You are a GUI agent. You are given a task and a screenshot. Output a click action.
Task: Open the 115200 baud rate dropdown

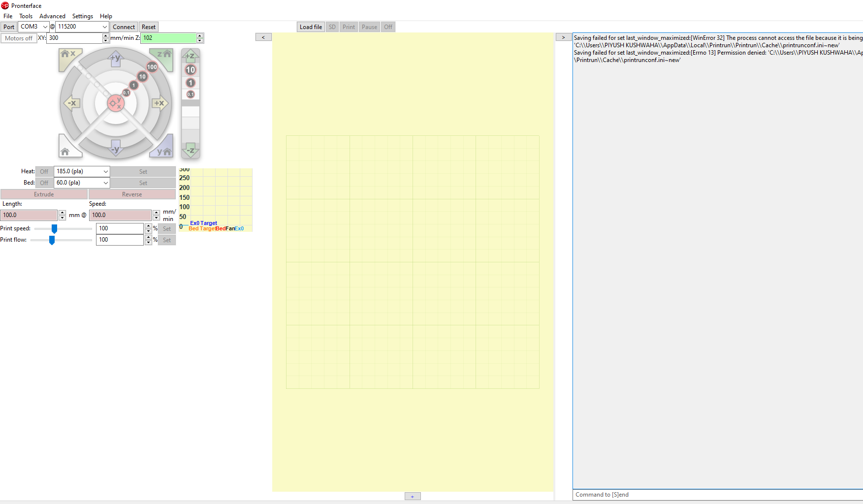105,27
